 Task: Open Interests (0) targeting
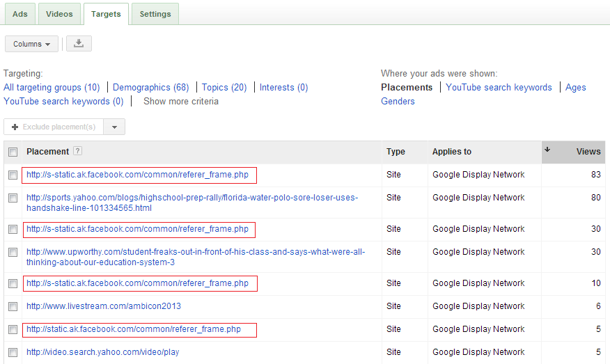point(283,88)
